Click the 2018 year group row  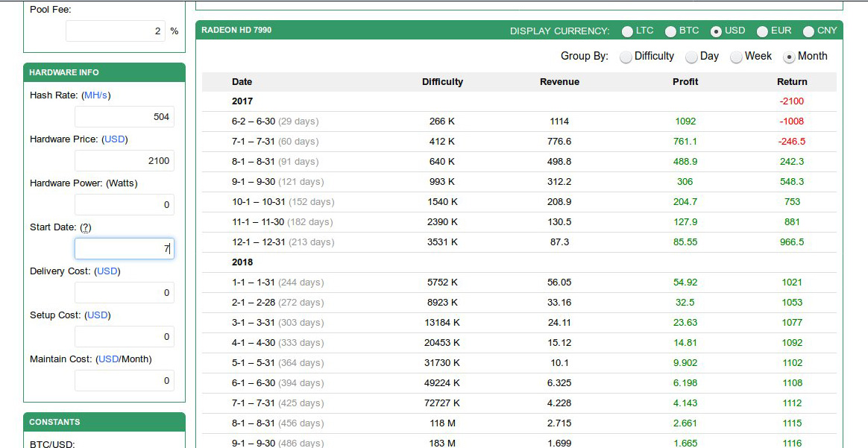(519, 262)
